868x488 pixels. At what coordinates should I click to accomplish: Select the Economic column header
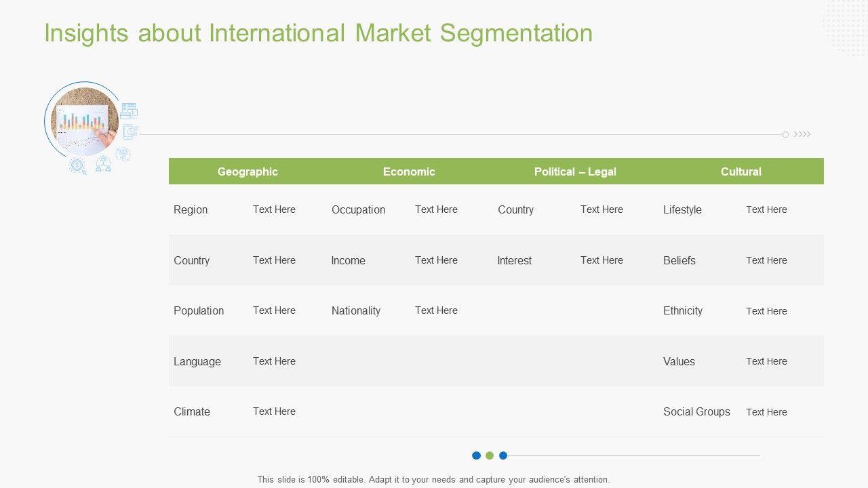pos(409,171)
